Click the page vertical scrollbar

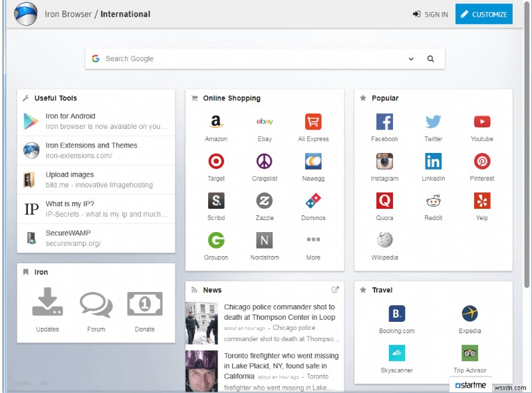pyautogui.click(x=527, y=146)
